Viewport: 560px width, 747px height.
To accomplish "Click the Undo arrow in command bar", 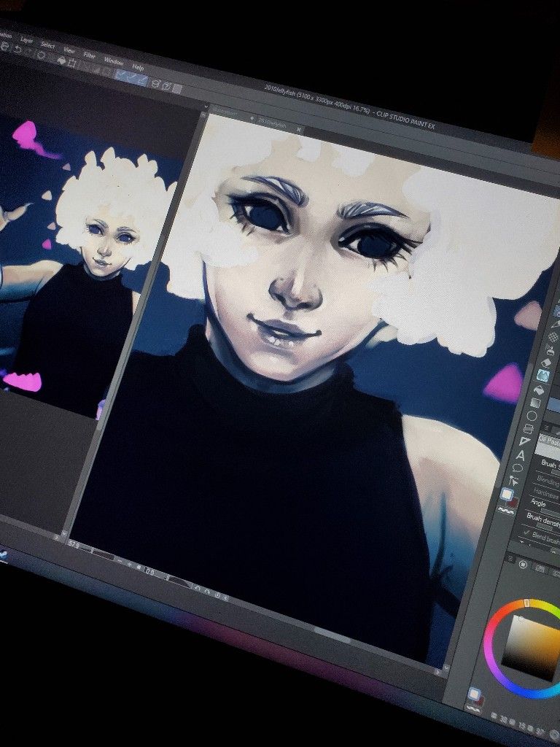I will click(x=17, y=49).
